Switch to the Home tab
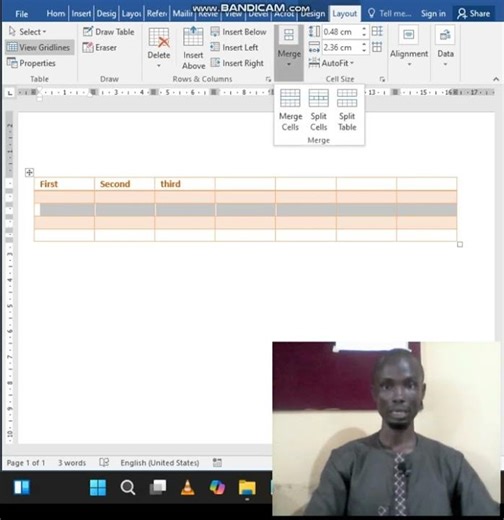 [56, 14]
